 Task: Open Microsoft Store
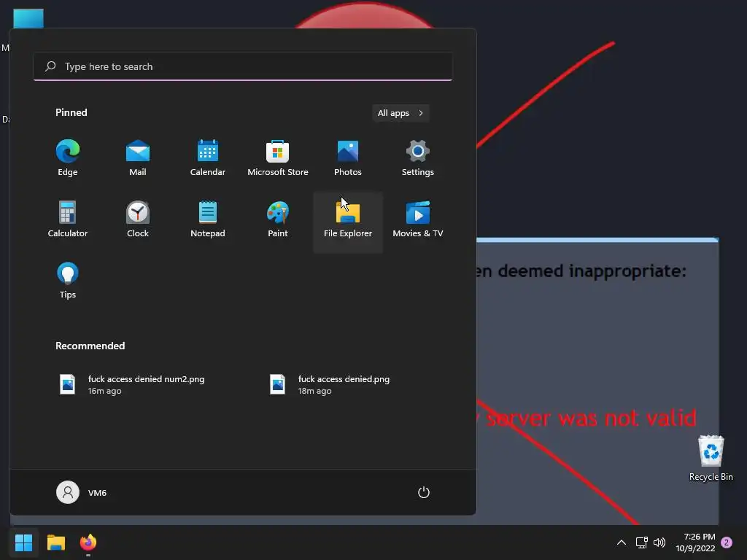[278, 158]
